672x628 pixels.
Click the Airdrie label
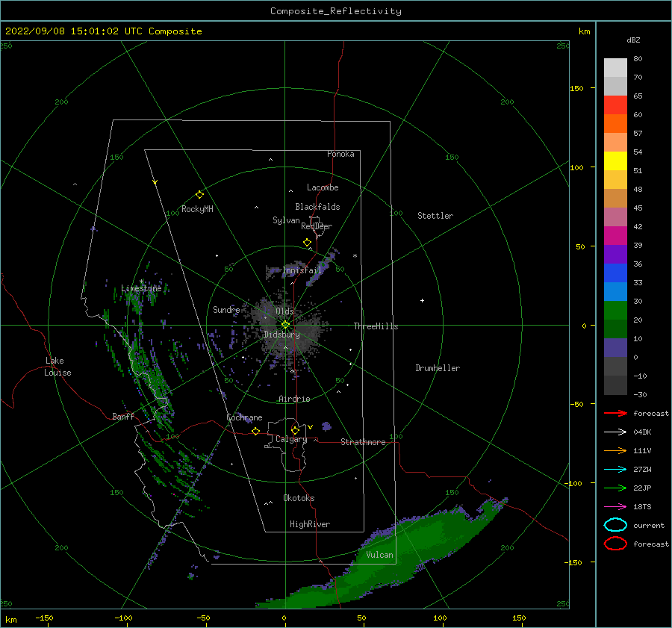click(294, 399)
